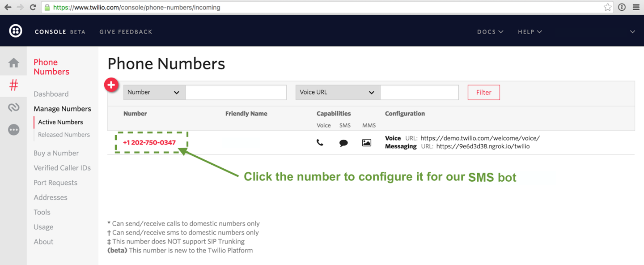Click the SMS capability speech-bubble icon
The image size is (644, 265).
point(343,143)
